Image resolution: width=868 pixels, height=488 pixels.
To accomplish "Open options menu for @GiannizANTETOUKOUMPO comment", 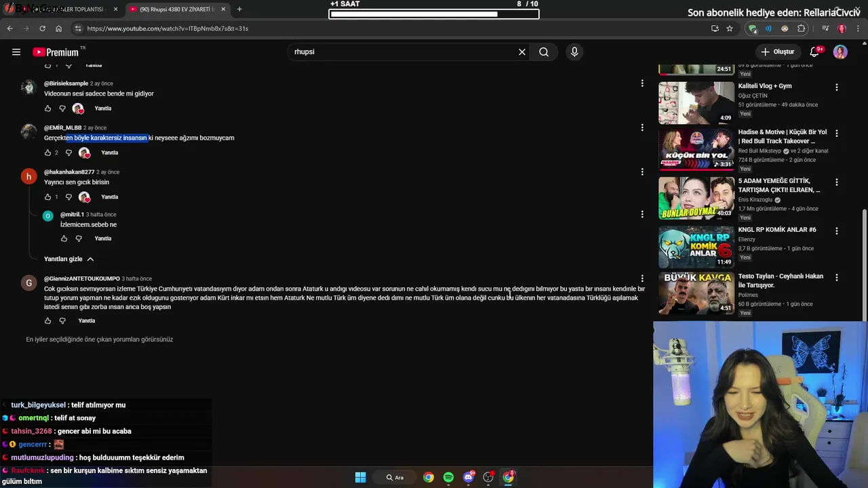I will [642, 279].
